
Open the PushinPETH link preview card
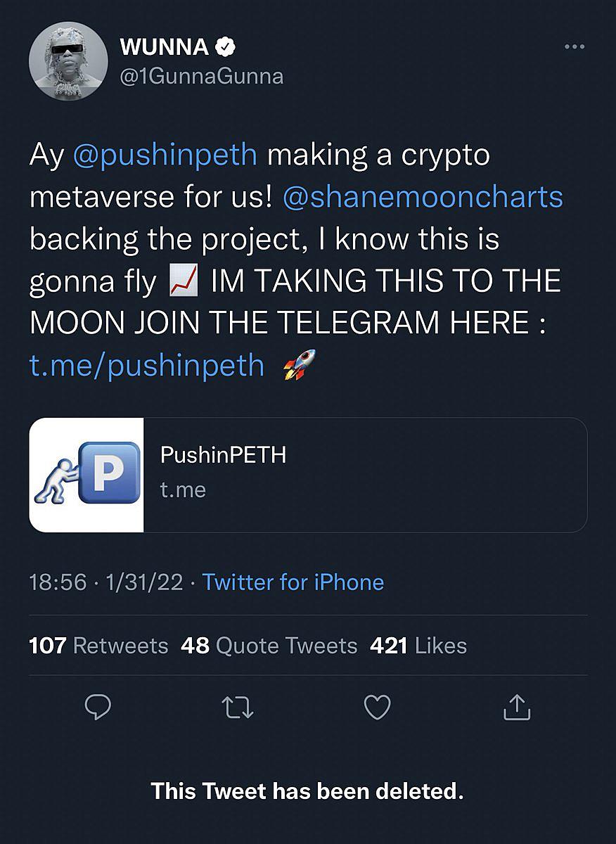[308, 475]
